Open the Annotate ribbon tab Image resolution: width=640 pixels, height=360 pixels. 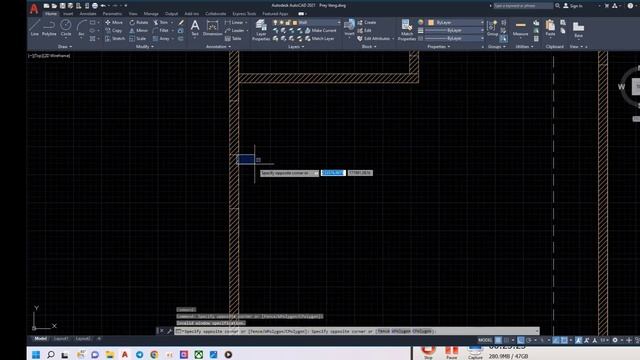[x=88, y=14]
